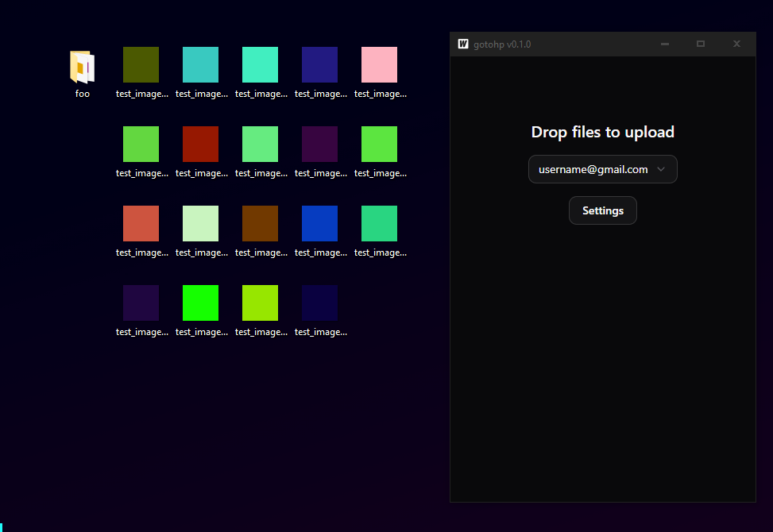
Task: Select the olive-colored test_image file
Action: pyautogui.click(x=141, y=65)
